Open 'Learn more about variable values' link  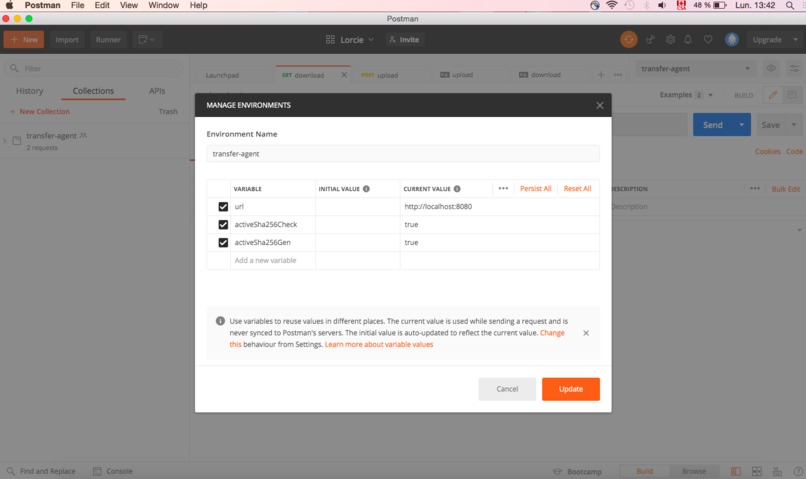pos(379,344)
